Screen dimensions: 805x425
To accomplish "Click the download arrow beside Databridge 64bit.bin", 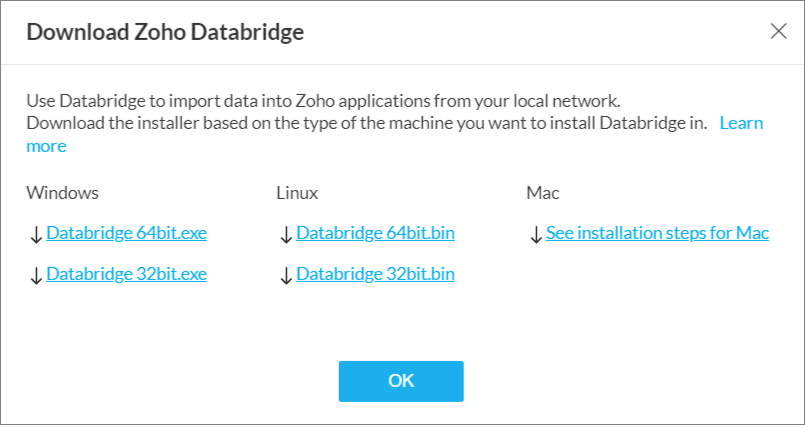I will [x=286, y=235].
